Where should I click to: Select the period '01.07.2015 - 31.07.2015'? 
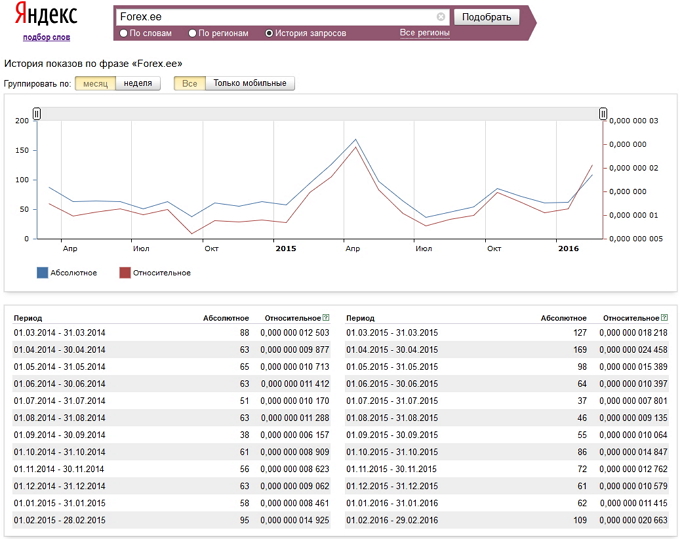pyautogui.click(x=392, y=401)
